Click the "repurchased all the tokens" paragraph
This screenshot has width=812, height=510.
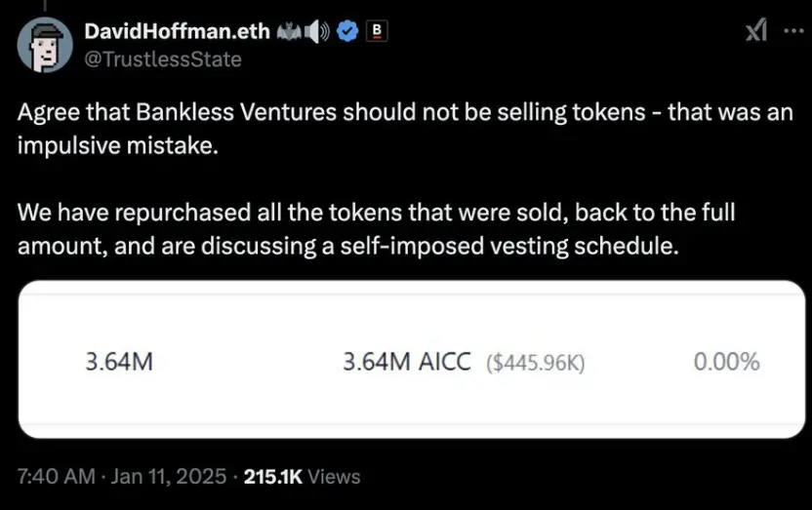click(376, 213)
